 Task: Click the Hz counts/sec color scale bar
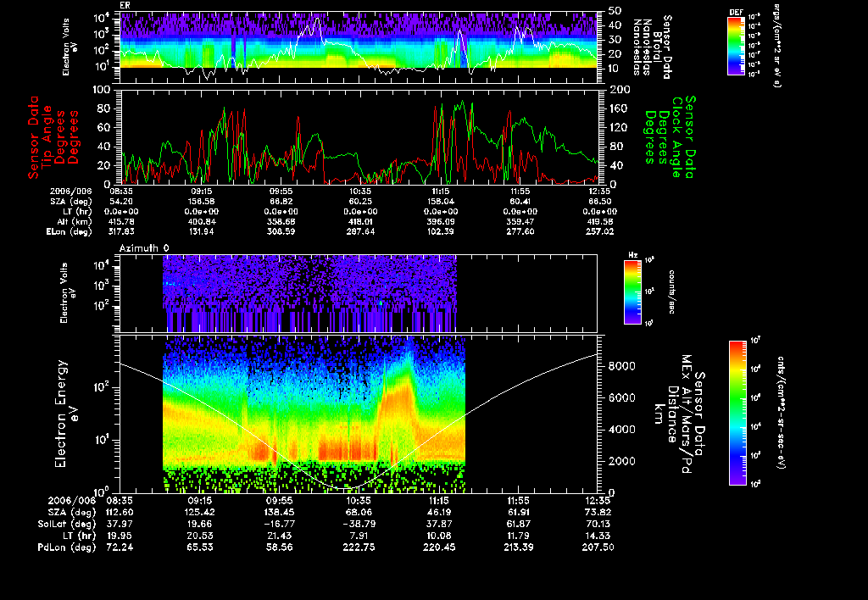coord(632,292)
